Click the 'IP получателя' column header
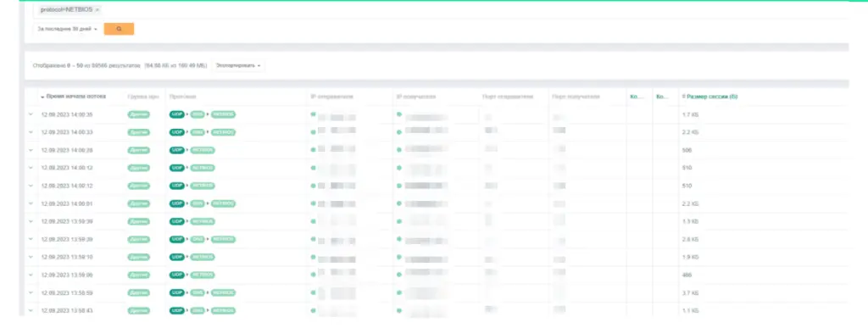Viewport: 868px width, 328px height. click(416, 97)
